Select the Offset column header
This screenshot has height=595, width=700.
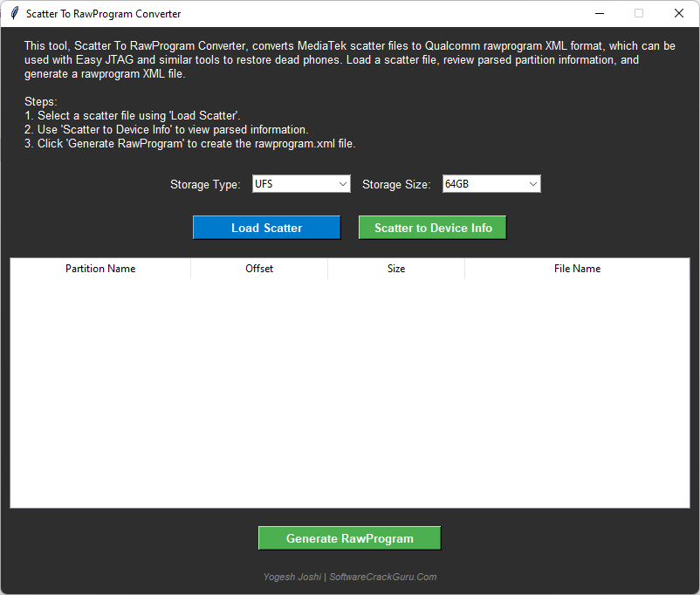[x=258, y=269]
